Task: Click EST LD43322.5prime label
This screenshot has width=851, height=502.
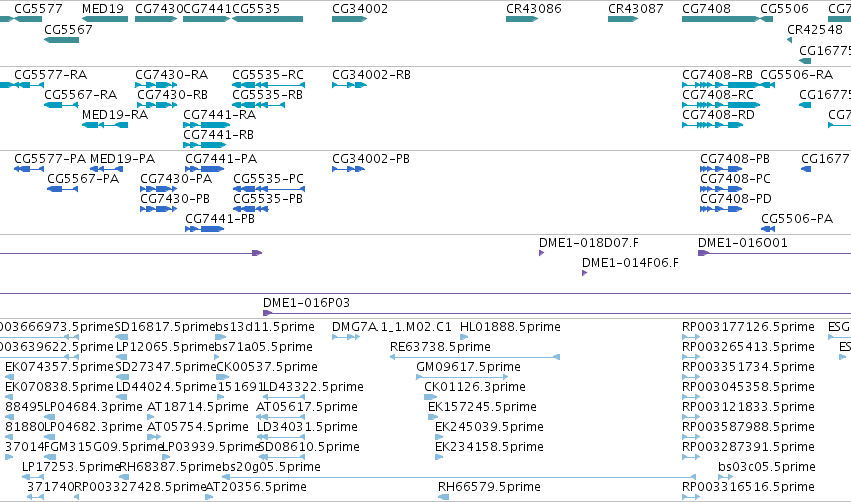Action: (x=313, y=387)
